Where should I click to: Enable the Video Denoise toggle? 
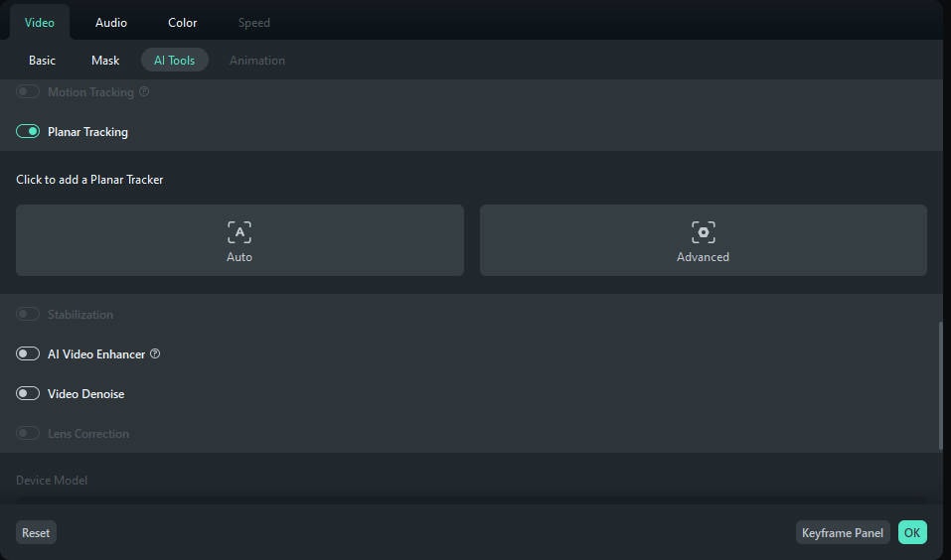click(x=28, y=393)
